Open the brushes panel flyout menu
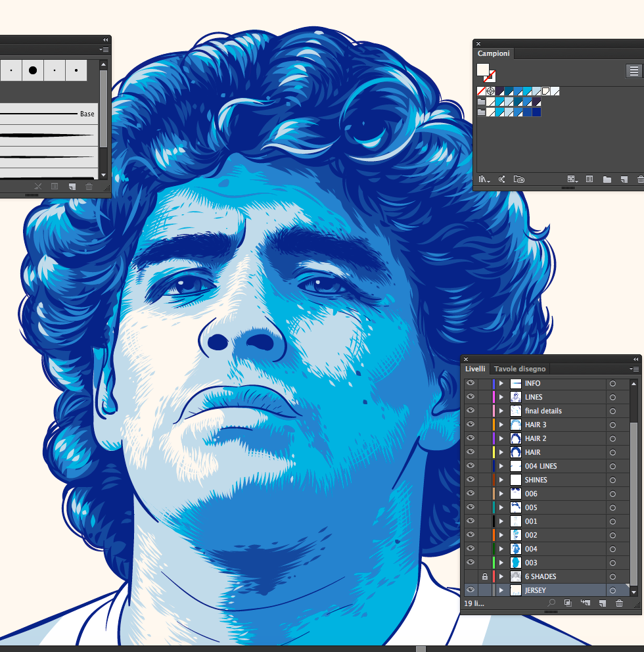The width and height of the screenshot is (644, 652). pos(104,49)
